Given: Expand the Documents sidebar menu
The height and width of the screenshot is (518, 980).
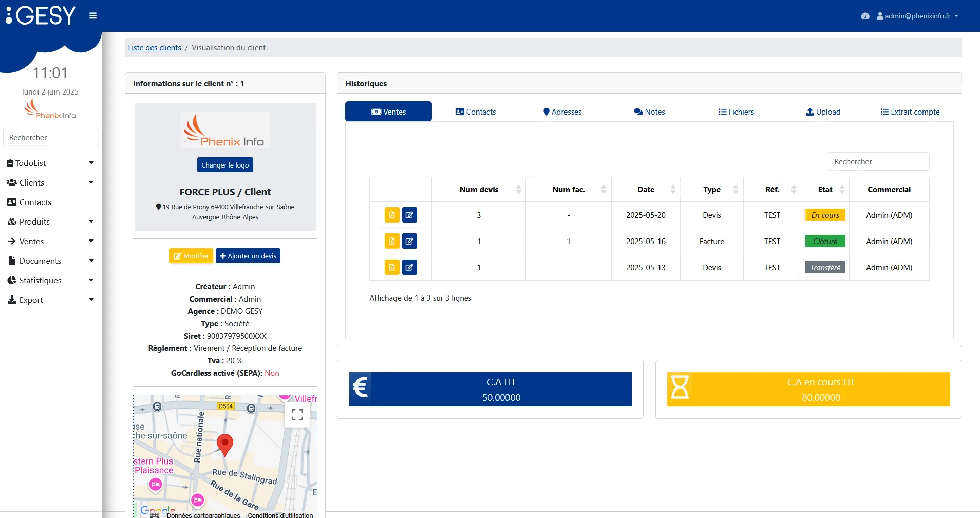Looking at the screenshot, I should point(50,261).
